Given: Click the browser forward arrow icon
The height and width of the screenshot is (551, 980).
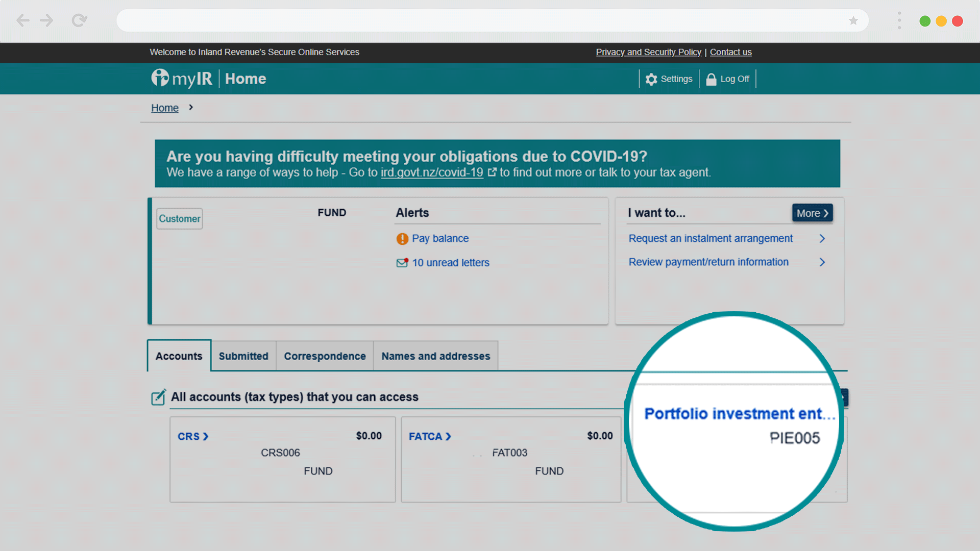Looking at the screenshot, I should 46,20.
